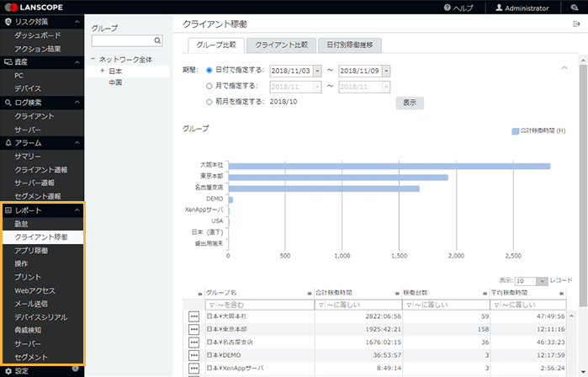Open row menu for 日本¥大阪本社
Screen dimensions: 588x377
coord(193,316)
